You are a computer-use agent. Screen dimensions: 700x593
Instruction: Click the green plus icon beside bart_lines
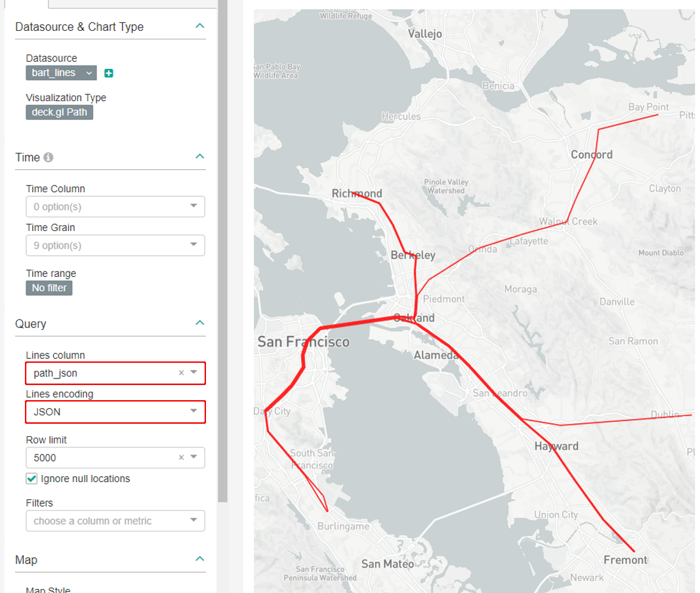pos(109,73)
